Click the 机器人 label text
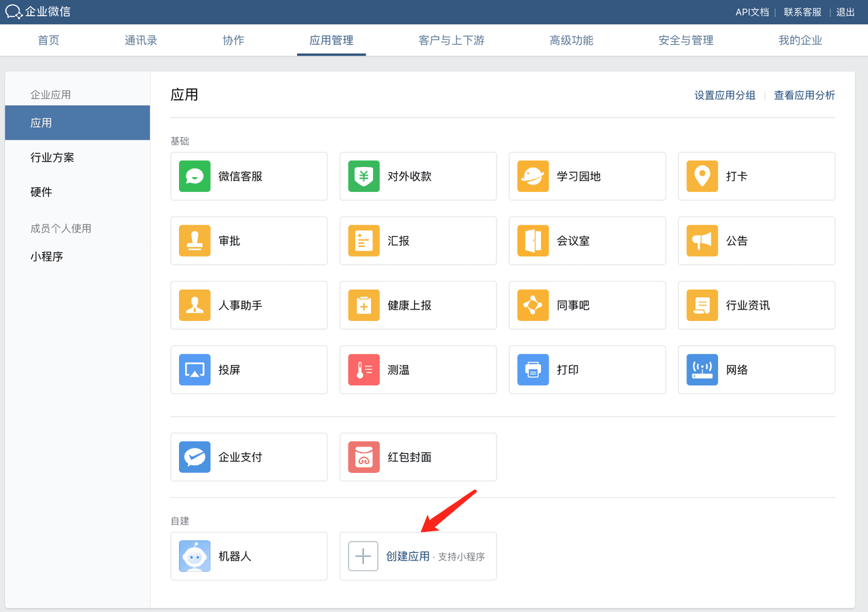Screen dimensions: 868x612 point(235,556)
